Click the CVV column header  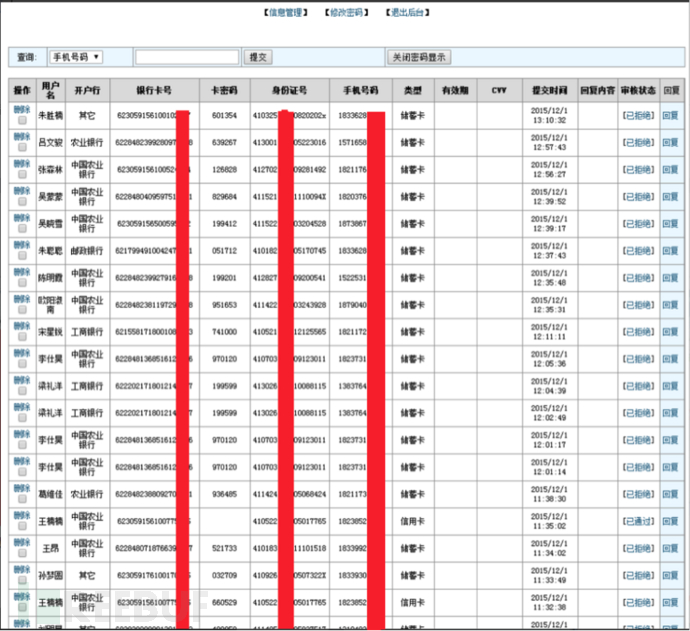(499, 91)
